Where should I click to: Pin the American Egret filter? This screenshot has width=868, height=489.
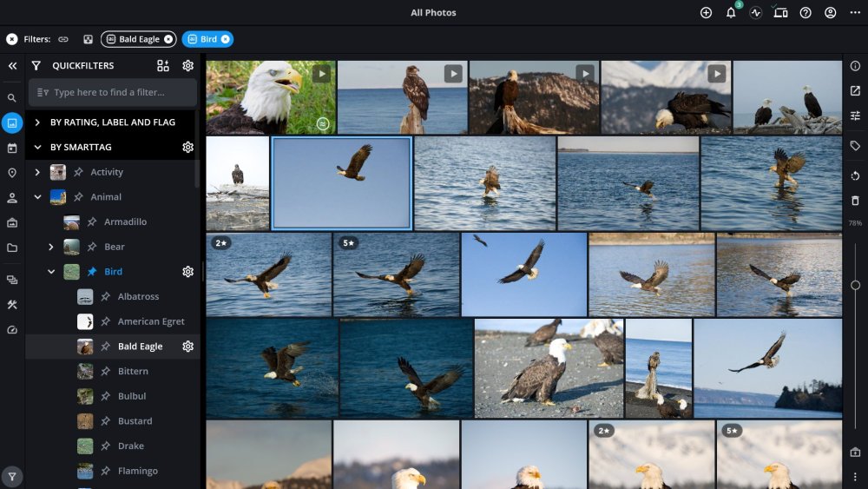(105, 321)
